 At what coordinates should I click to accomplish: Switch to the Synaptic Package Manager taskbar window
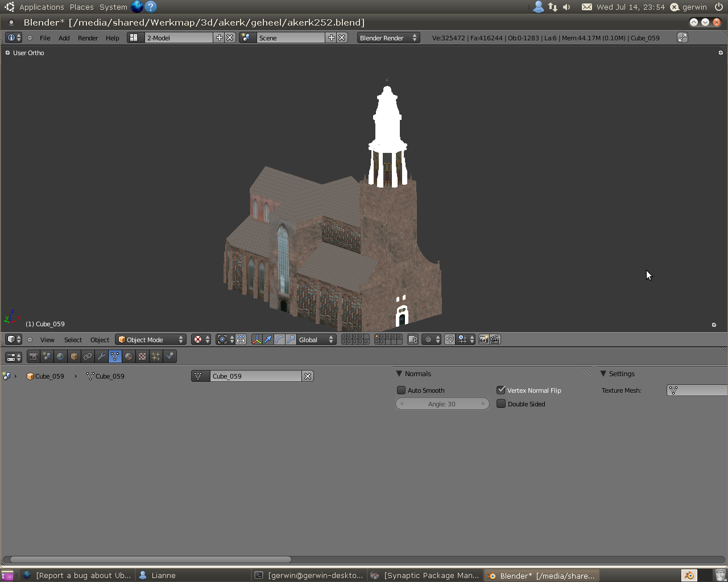pos(425,575)
